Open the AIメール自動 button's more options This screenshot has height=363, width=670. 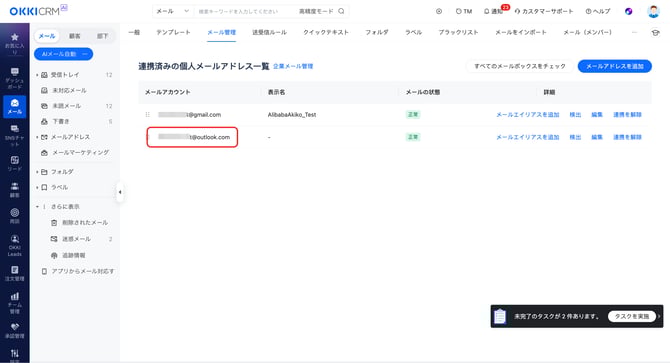(x=85, y=54)
